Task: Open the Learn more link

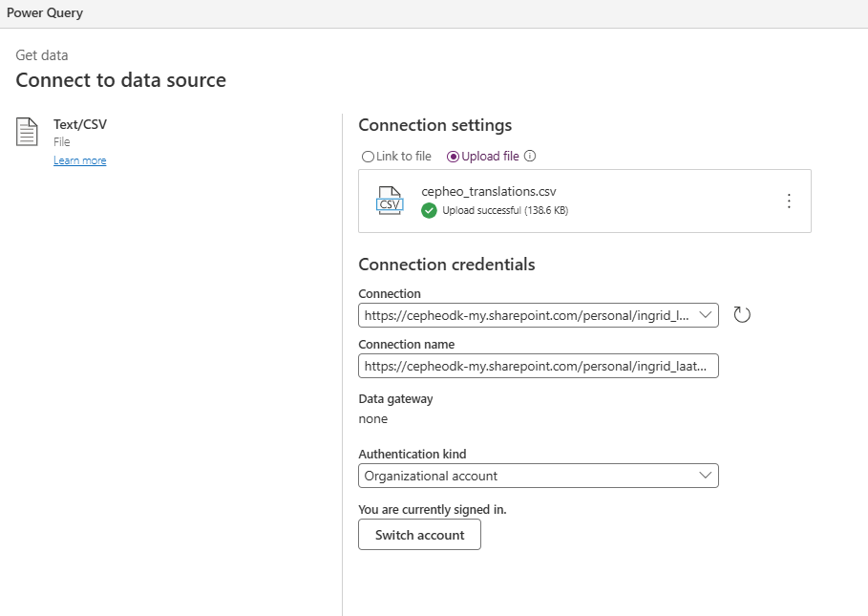Action: tap(79, 160)
